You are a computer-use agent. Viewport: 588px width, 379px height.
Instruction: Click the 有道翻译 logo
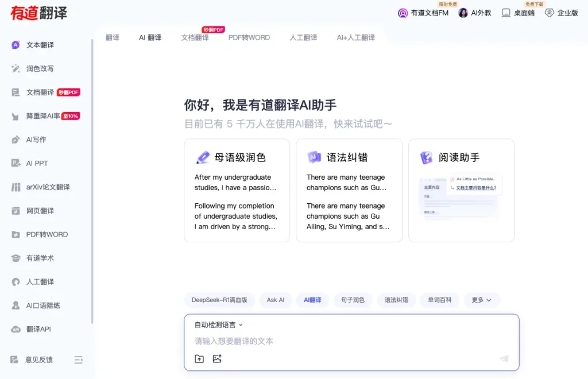(x=38, y=13)
